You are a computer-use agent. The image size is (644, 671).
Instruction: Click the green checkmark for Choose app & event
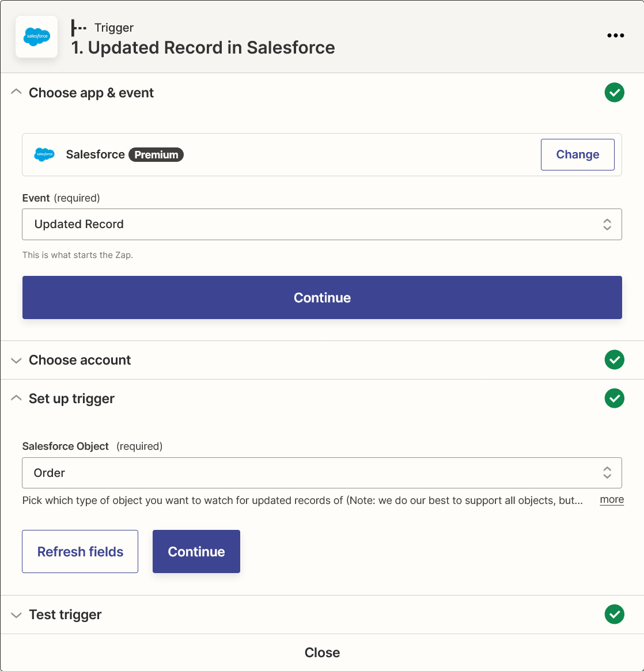615,92
